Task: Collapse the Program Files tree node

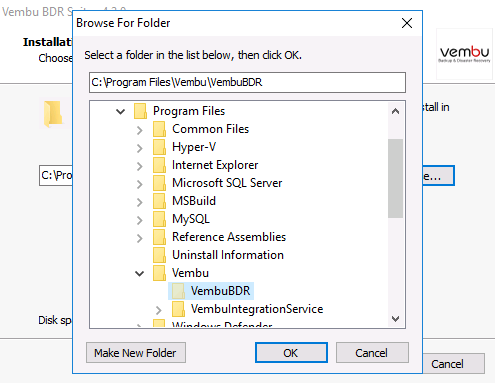Action: [x=121, y=111]
